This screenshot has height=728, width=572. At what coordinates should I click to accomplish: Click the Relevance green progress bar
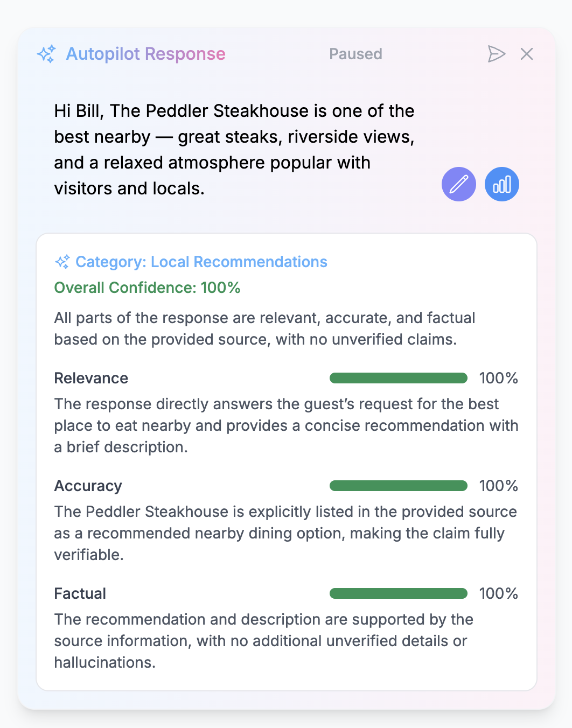[398, 378]
